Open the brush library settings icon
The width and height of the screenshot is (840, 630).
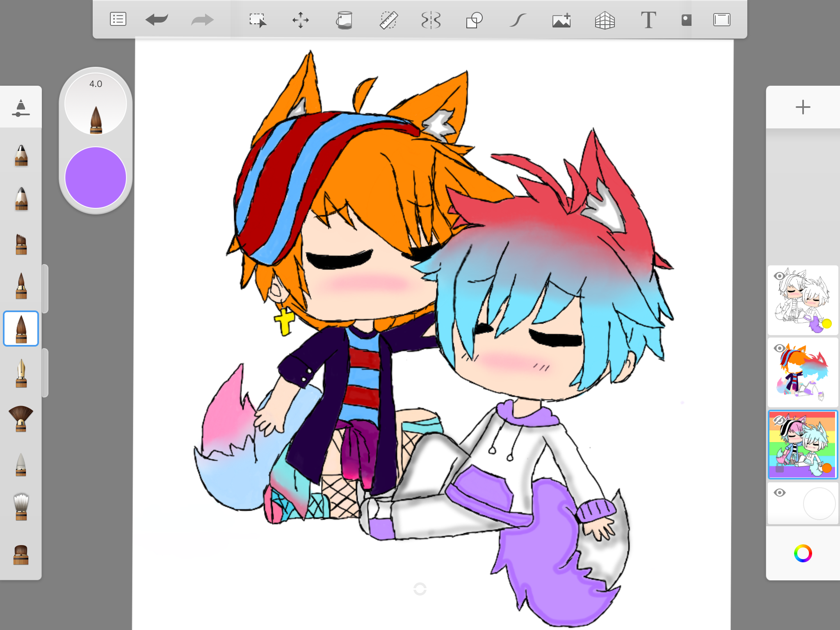[x=21, y=107]
